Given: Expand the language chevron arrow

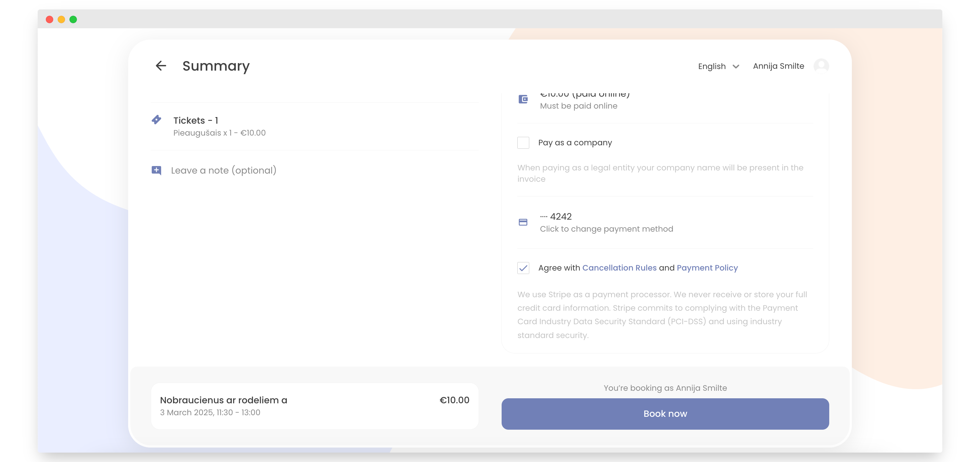Looking at the screenshot, I should (x=736, y=67).
